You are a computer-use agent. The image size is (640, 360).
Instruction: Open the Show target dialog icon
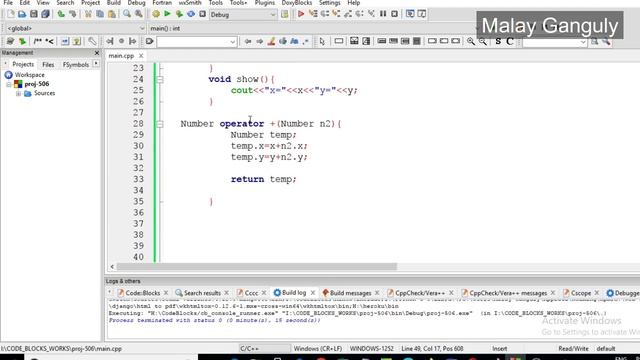pyautogui.click(x=284, y=14)
